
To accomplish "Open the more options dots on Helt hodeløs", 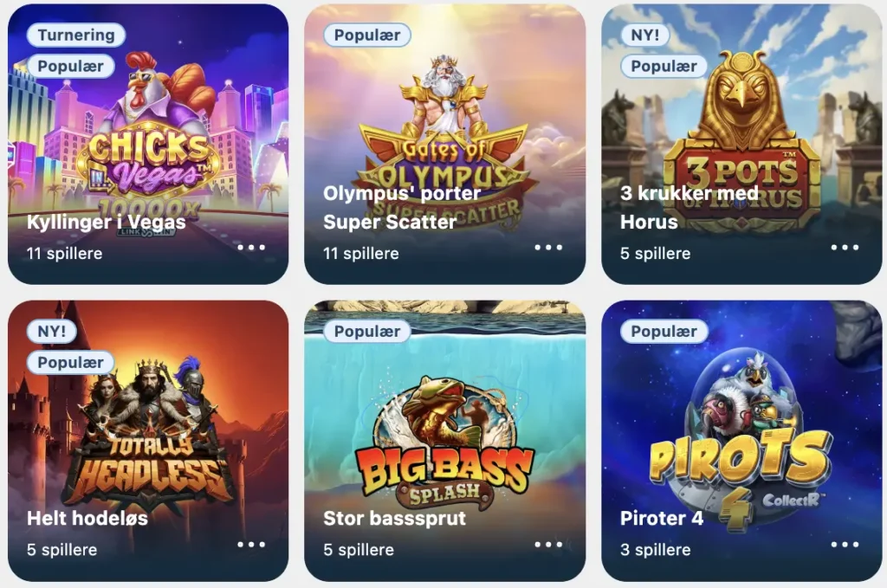I will click(x=251, y=545).
